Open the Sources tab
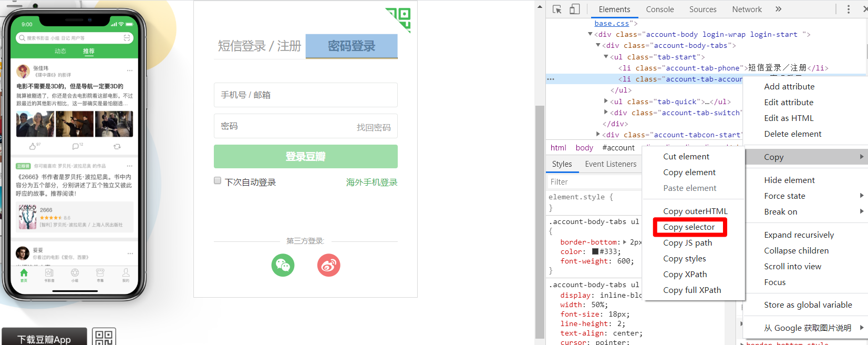Viewport: 868px width, 345px height. (x=702, y=9)
